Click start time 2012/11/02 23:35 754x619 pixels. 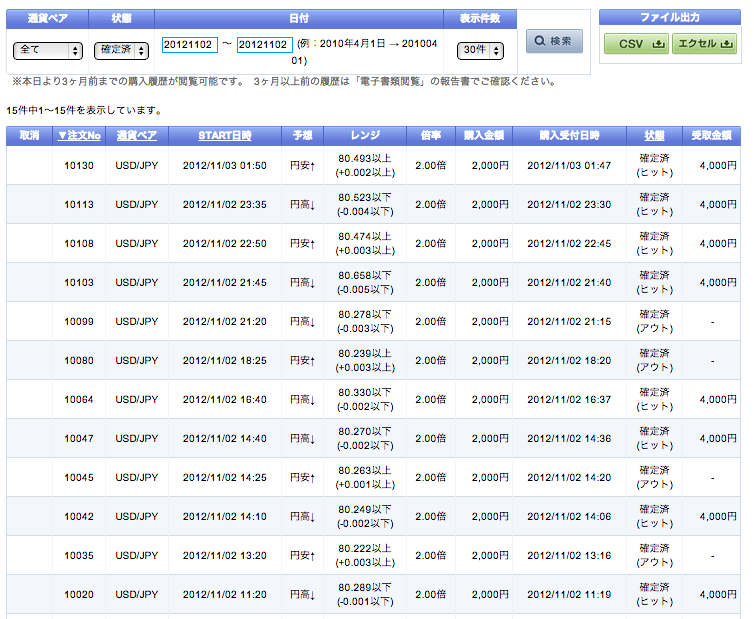[x=225, y=204]
